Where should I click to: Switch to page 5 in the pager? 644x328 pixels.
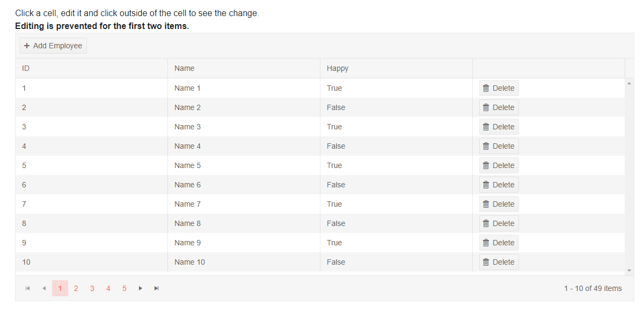click(x=125, y=288)
